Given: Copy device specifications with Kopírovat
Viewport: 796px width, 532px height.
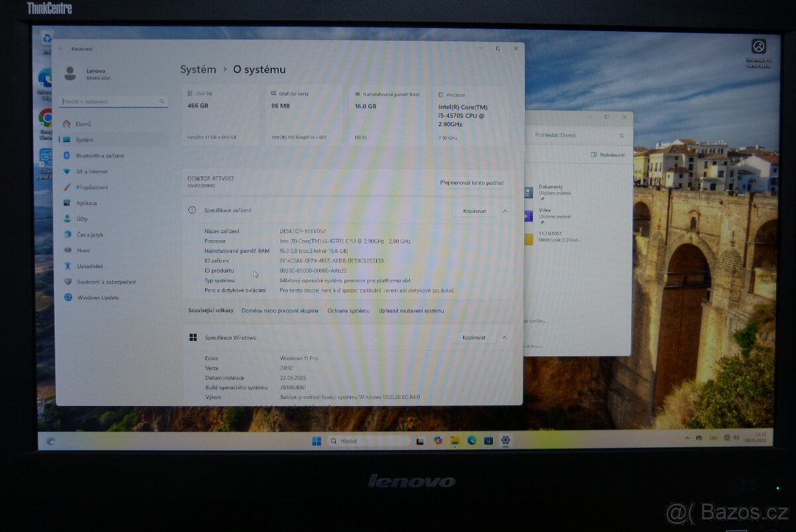Looking at the screenshot, I should [x=474, y=211].
